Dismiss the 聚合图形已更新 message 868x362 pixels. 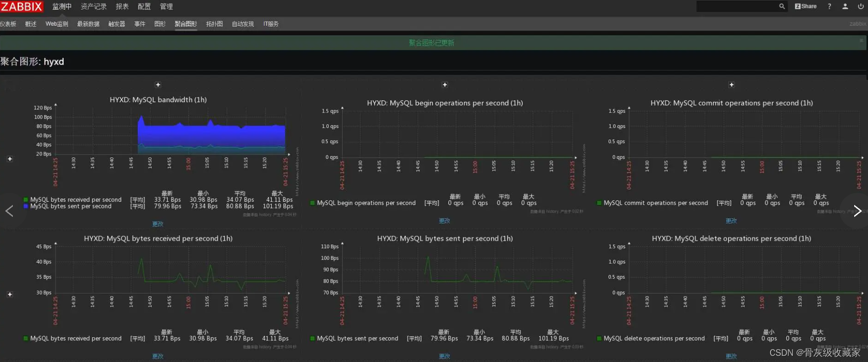coord(861,40)
